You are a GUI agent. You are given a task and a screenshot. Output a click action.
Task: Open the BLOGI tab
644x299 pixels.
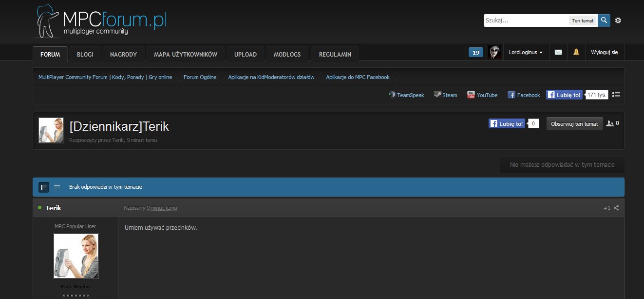[85, 54]
